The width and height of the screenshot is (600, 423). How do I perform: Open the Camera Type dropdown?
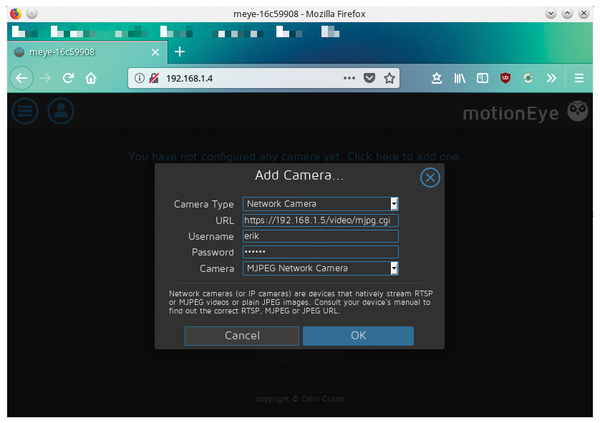(x=320, y=204)
